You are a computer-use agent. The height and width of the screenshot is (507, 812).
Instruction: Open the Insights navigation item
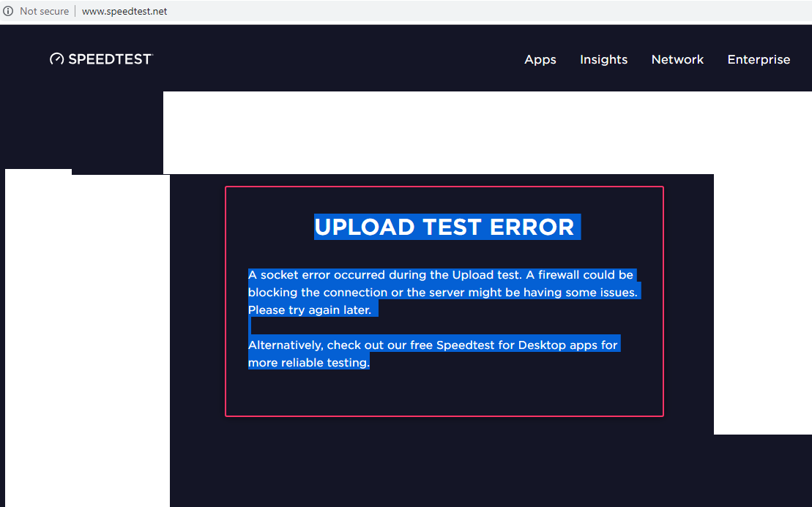(x=603, y=60)
